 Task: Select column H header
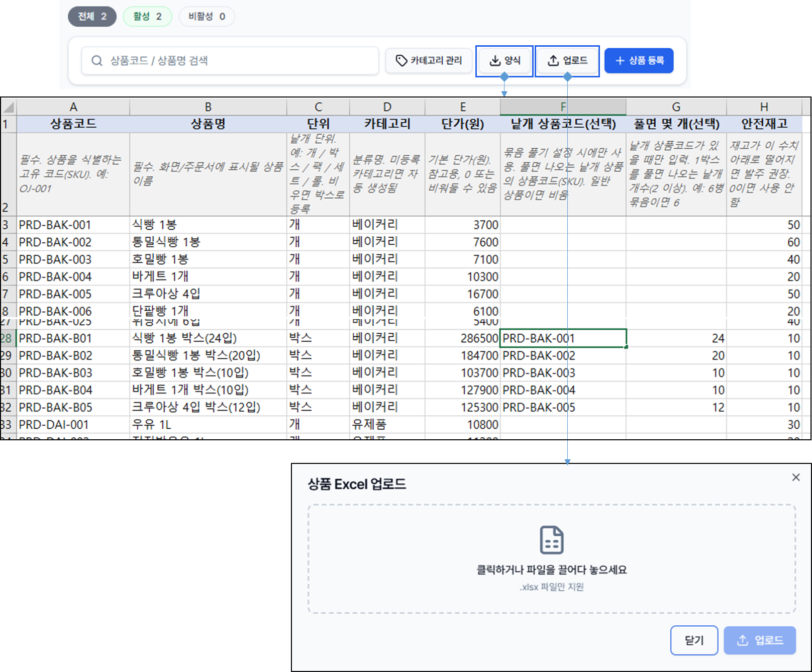(764, 107)
